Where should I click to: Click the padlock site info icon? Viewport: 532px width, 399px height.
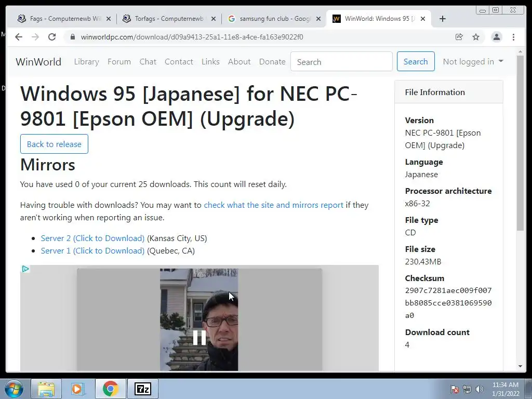72,37
